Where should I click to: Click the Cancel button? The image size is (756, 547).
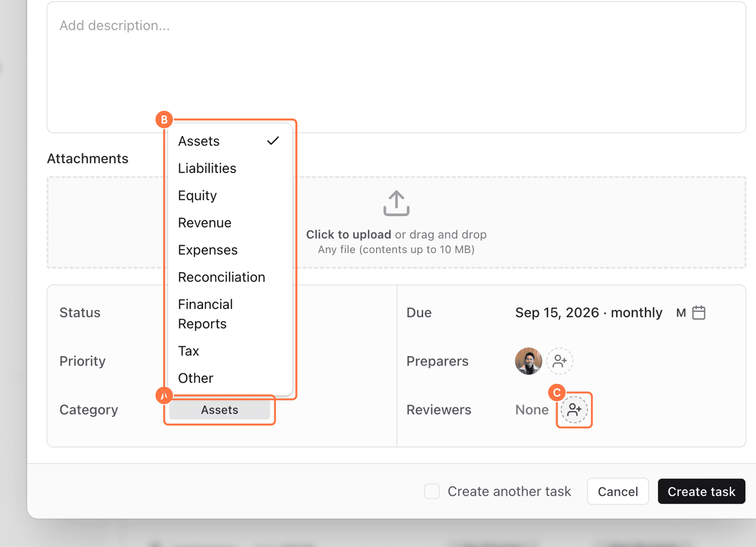tap(618, 491)
